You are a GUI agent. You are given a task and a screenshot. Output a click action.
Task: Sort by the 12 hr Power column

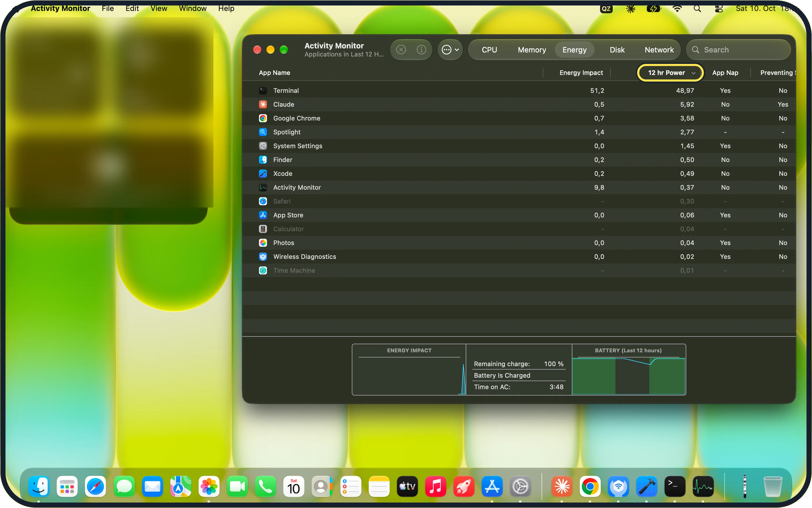click(670, 73)
